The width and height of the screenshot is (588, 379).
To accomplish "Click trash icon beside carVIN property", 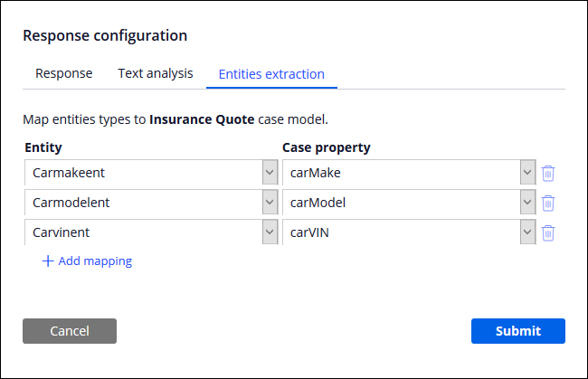I will (x=547, y=233).
